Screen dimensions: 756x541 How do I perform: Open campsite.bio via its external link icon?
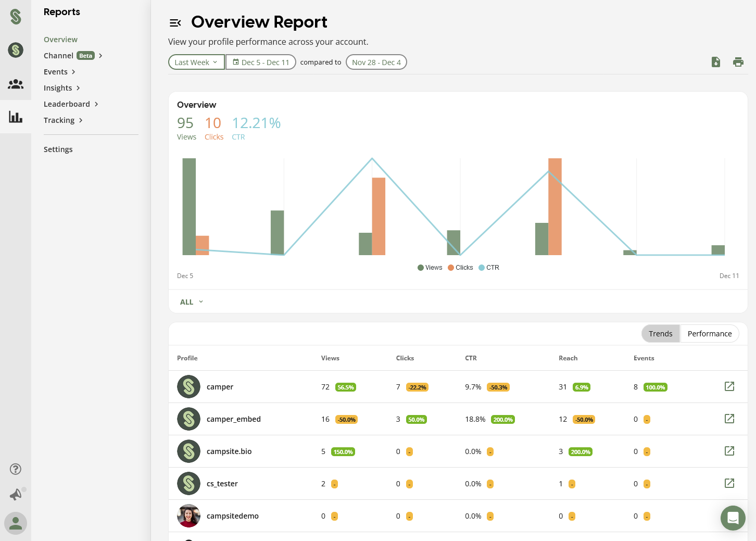click(x=729, y=451)
